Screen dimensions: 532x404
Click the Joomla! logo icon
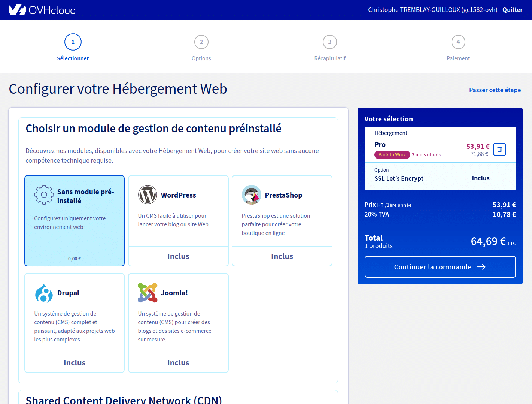click(x=148, y=293)
